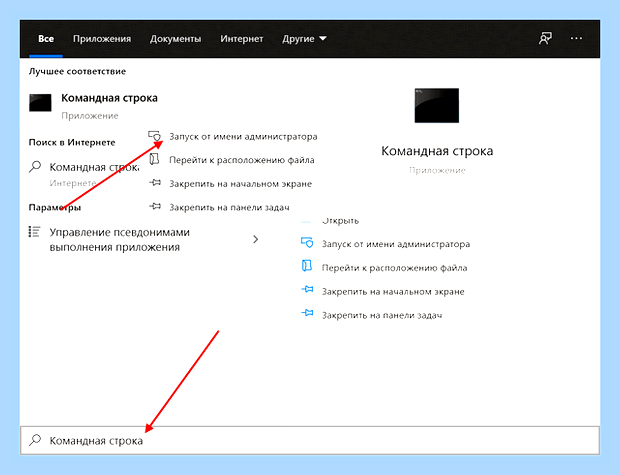Viewport: 620px width, 475px height.
Task: Click the feedback person icon
Action: [x=545, y=38]
